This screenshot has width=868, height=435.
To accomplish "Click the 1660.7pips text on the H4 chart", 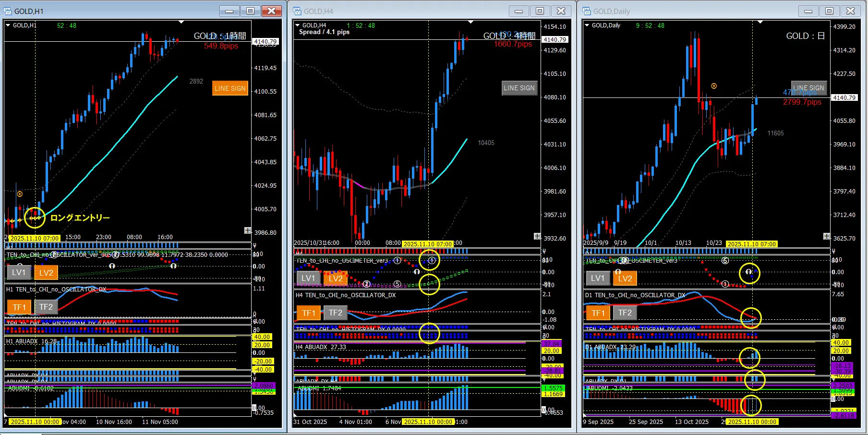I will coord(513,44).
